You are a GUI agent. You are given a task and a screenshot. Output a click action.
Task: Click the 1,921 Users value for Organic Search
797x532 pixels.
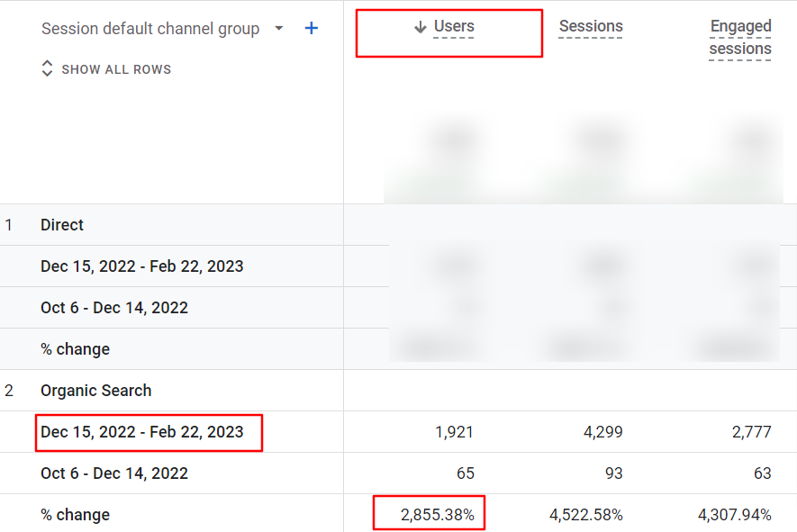[454, 432]
